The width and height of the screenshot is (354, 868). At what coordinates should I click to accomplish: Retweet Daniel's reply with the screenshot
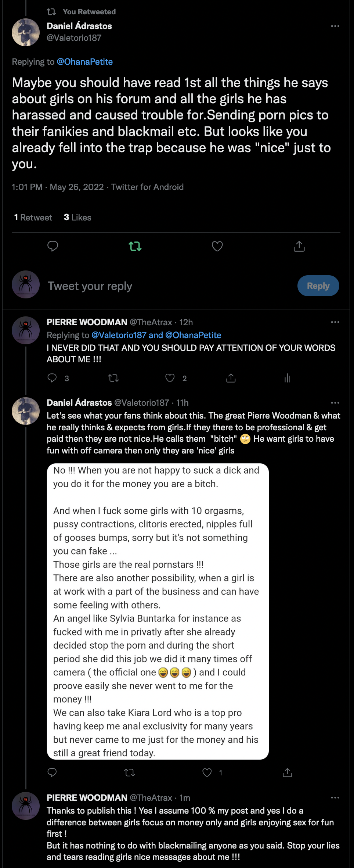click(130, 773)
